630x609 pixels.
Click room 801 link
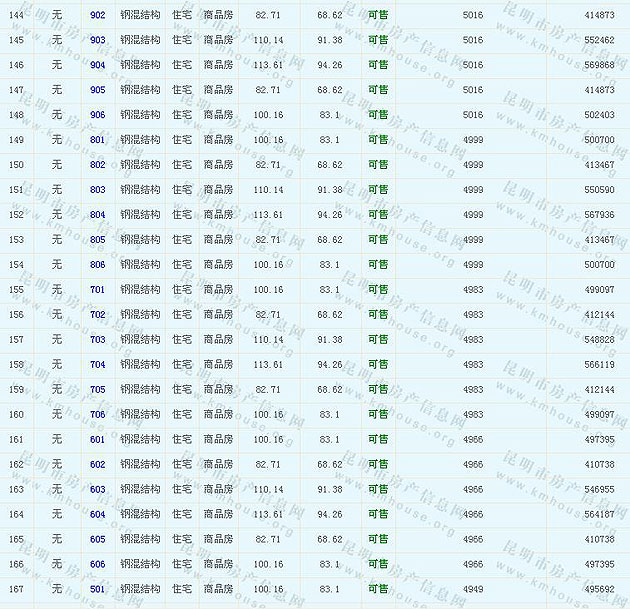[97, 140]
